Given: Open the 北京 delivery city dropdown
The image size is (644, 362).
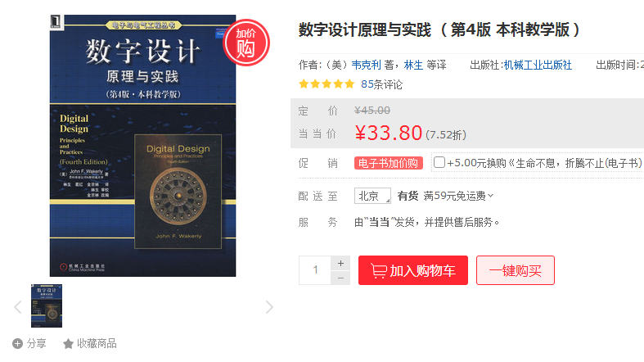Looking at the screenshot, I should tap(372, 196).
